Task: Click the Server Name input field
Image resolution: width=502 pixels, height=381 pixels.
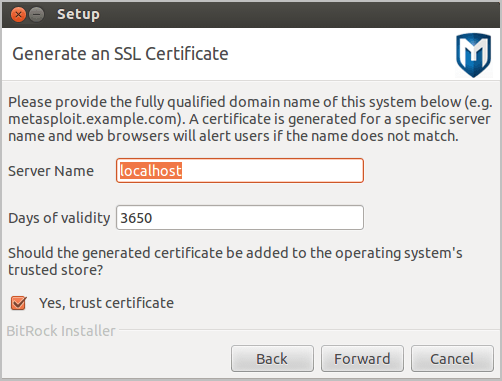Action: 240,171
